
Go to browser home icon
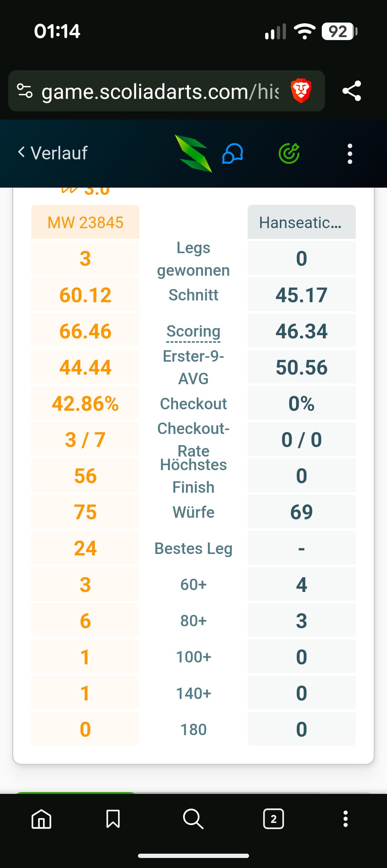point(42,819)
